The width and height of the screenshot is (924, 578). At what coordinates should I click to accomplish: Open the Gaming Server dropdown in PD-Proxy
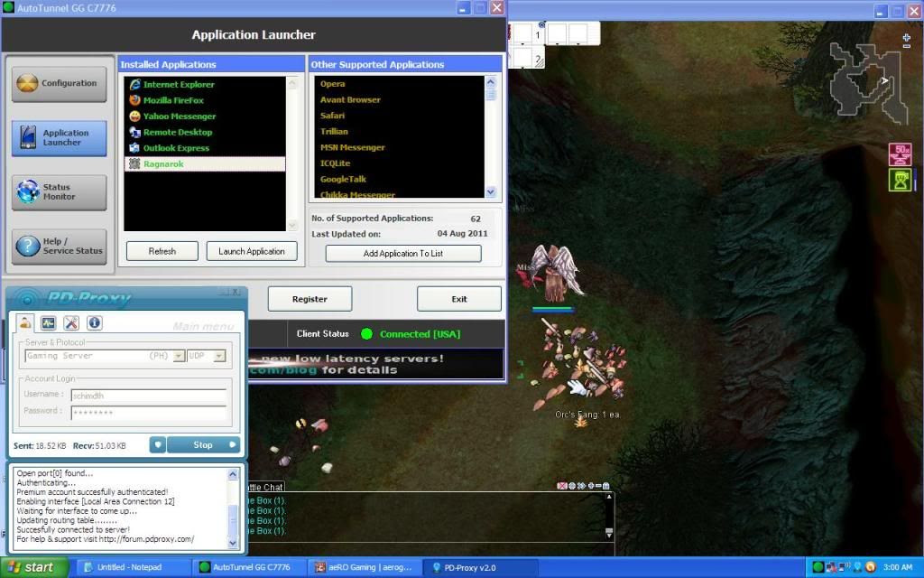pyautogui.click(x=179, y=356)
